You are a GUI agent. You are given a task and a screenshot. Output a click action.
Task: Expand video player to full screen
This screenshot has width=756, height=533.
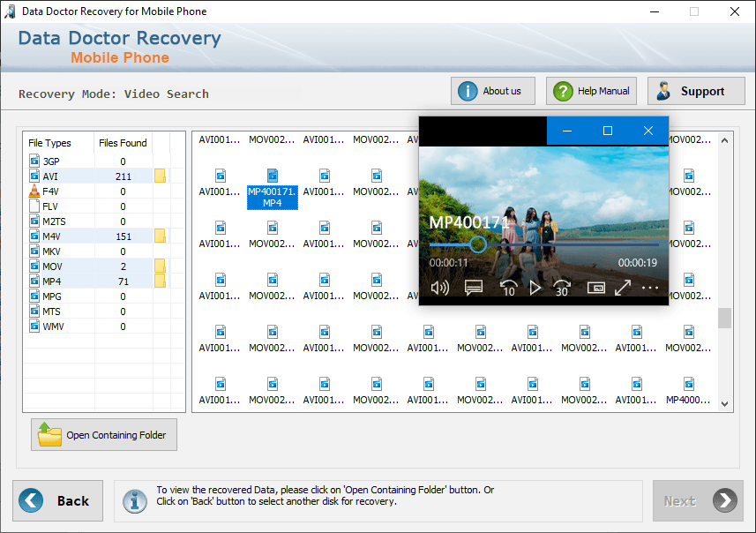[x=623, y=288]
